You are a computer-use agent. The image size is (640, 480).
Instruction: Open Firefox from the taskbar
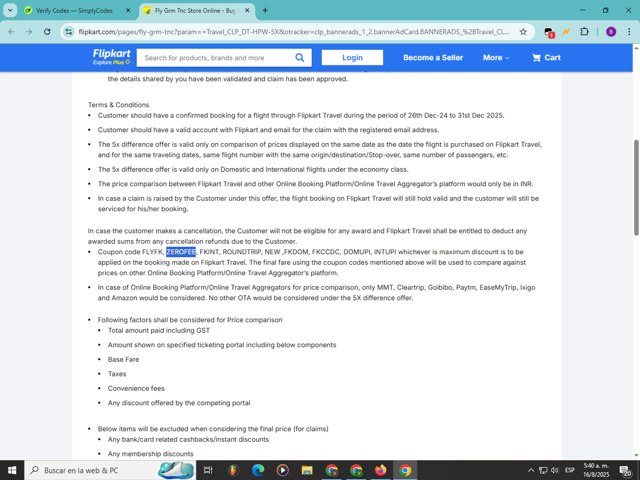click(x=380, y=470)
